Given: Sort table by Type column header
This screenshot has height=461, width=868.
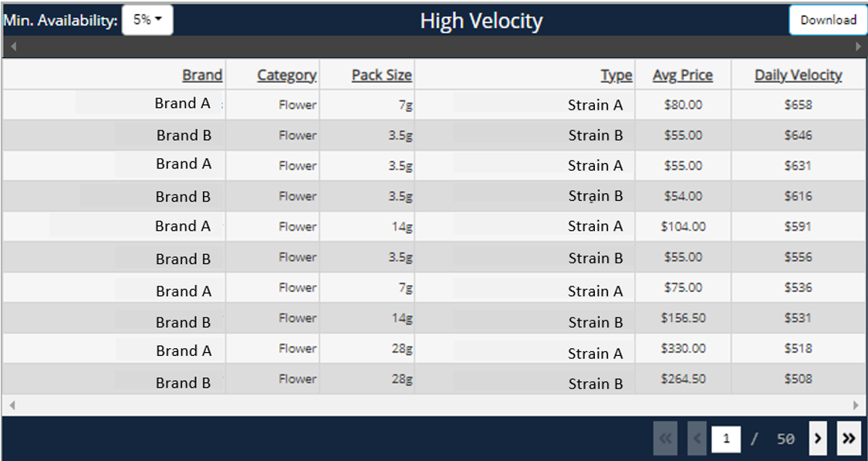Looking at the screenshot, I should coord(616,75).
